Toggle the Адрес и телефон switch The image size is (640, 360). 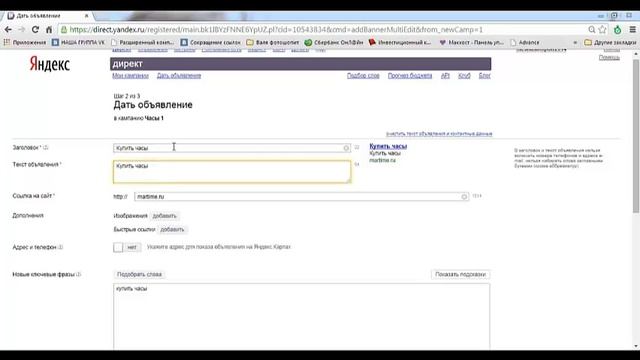tap(127, 247)
